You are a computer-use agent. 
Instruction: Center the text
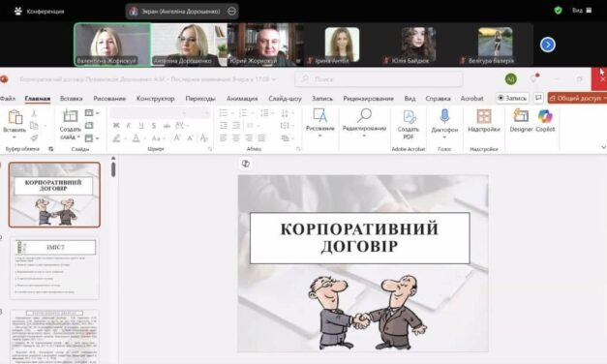click(236, 137)
